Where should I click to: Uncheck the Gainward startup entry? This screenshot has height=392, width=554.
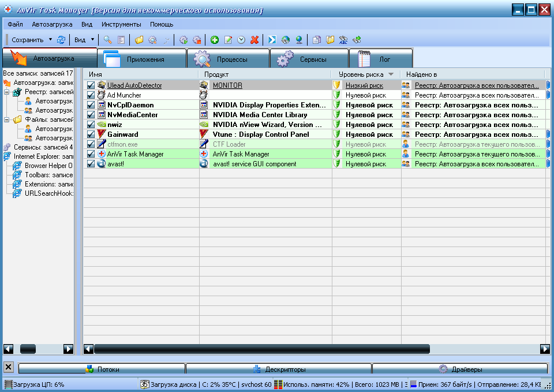[91, 135]
